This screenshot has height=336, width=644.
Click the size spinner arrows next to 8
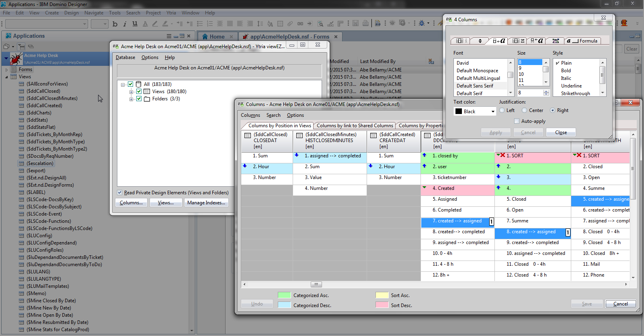(x=546, y=93)
